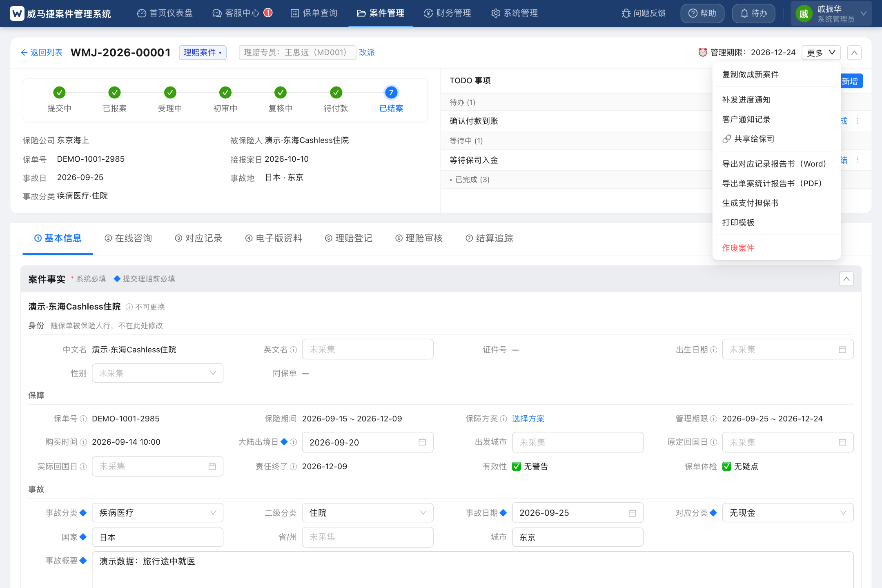Open the 理赔案件 case type dropdown
Viewport: 882px width, 588px height.
click(203, 53)
